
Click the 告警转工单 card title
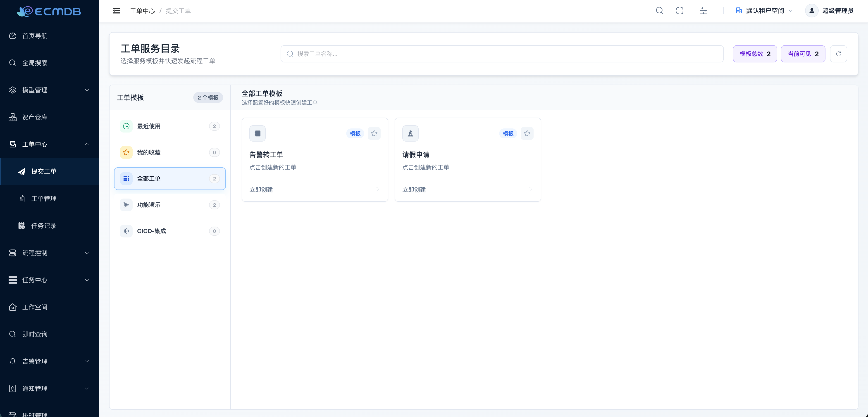click(x=266, y=155)
